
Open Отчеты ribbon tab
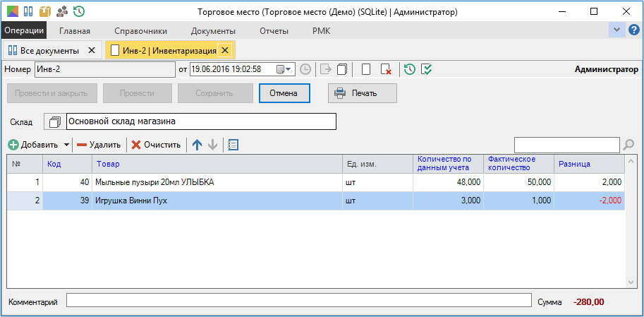274,31
